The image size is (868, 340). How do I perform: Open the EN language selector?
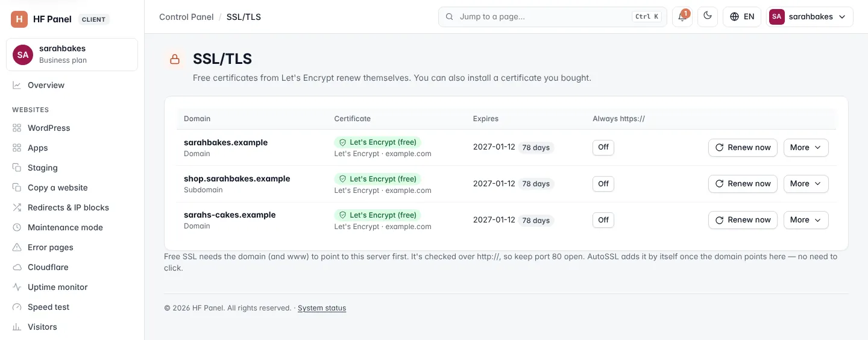[x=742, y=17]
